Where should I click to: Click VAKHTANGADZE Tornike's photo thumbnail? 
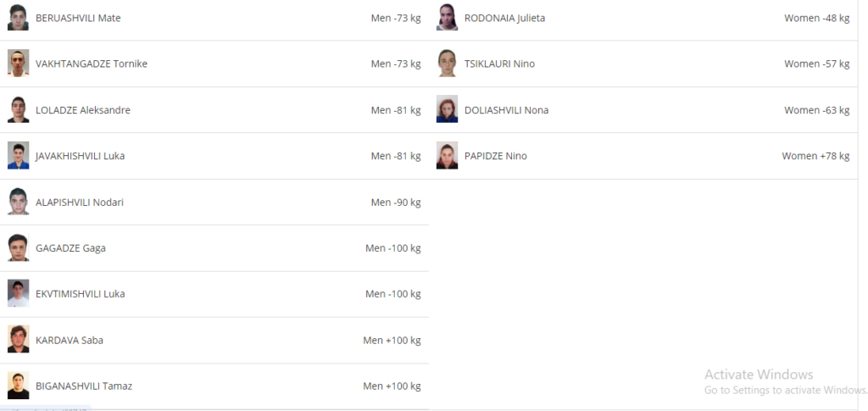click(19, 63)
